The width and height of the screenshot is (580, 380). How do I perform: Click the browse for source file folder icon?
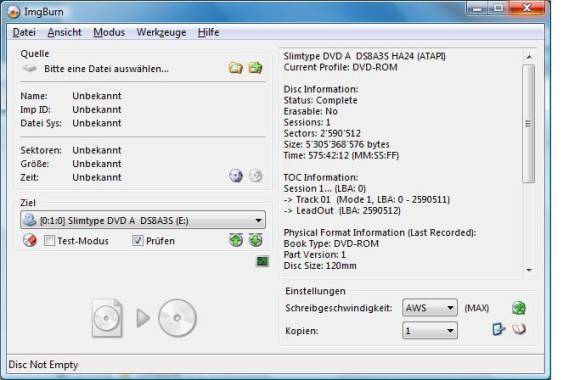pyautogui.click(x=236, y=68)
